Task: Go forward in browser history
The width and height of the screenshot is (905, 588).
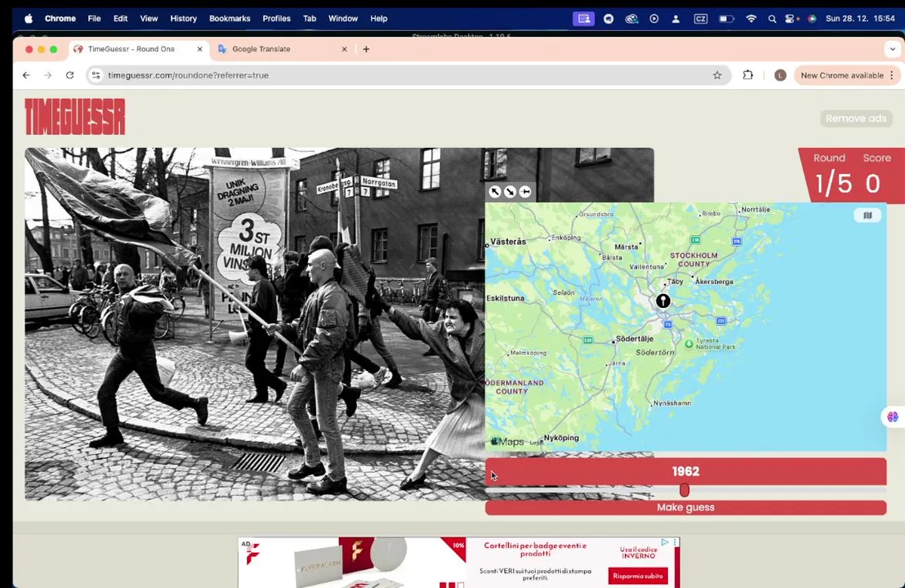Action: click(48, 75)
